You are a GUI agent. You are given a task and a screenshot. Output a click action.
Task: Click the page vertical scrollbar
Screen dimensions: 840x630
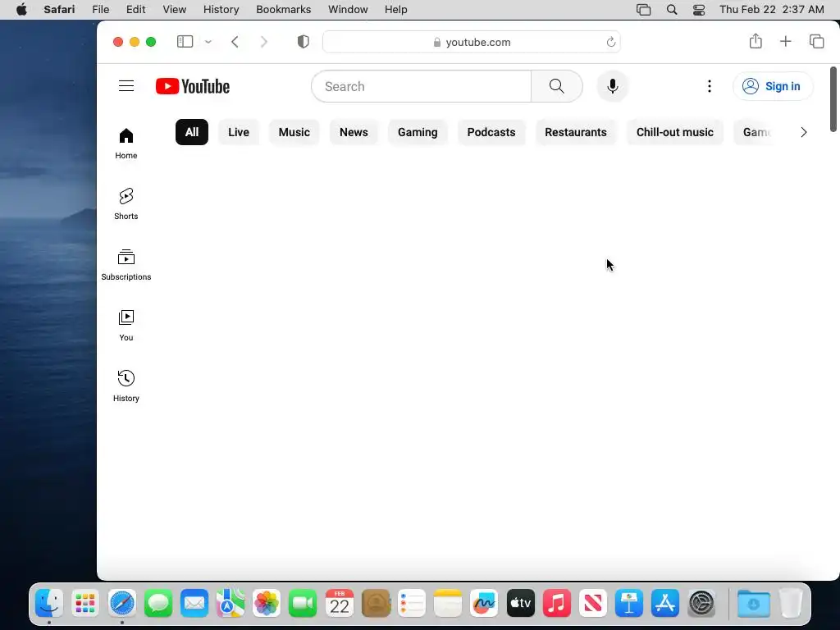pyautogui.click(x=833, y=99)
